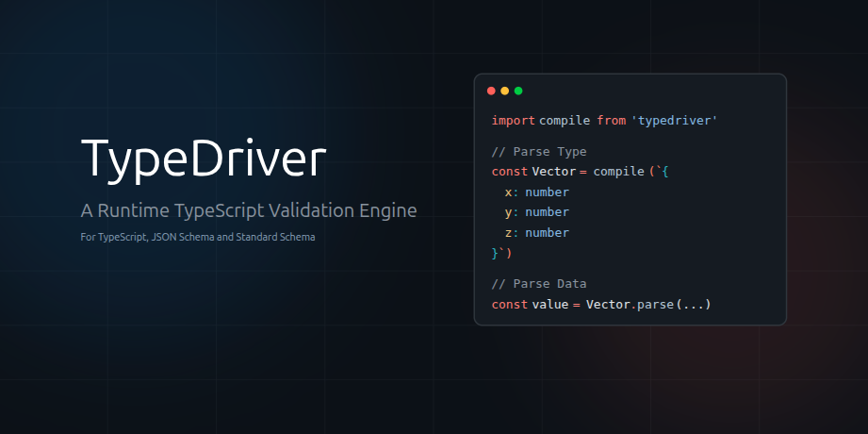The height and width of the screenshot is (434, 868).
Task: Click the red close dot in code window
Action: 491,91
